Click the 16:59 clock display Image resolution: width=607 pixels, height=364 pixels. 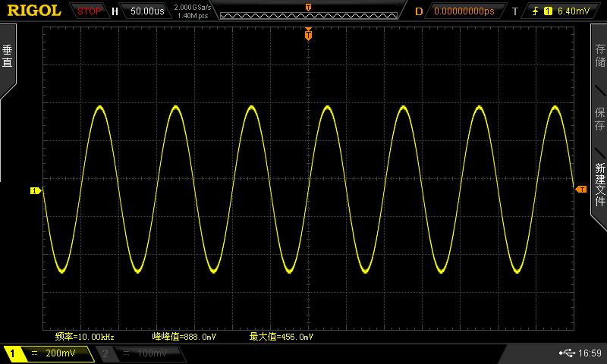coord(590,353)
